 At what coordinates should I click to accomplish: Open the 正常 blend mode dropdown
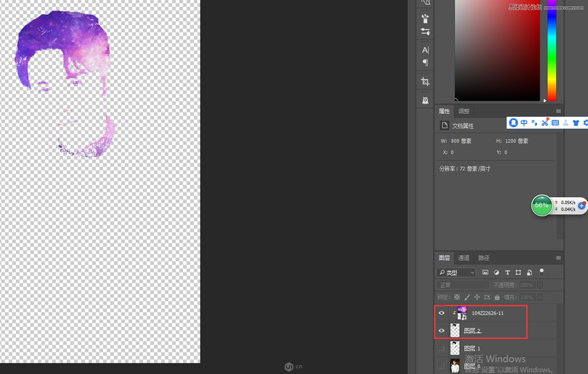pos(463,285)
